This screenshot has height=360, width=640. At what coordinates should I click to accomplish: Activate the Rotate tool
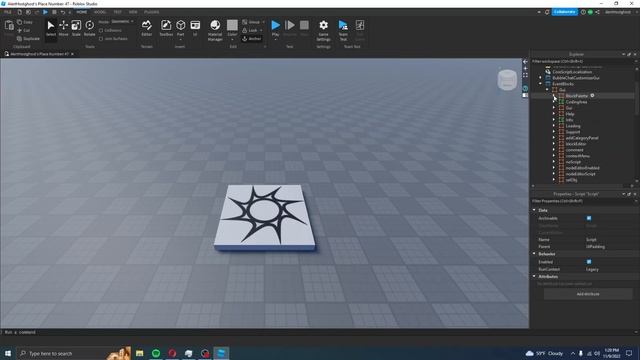pos(89,29)
